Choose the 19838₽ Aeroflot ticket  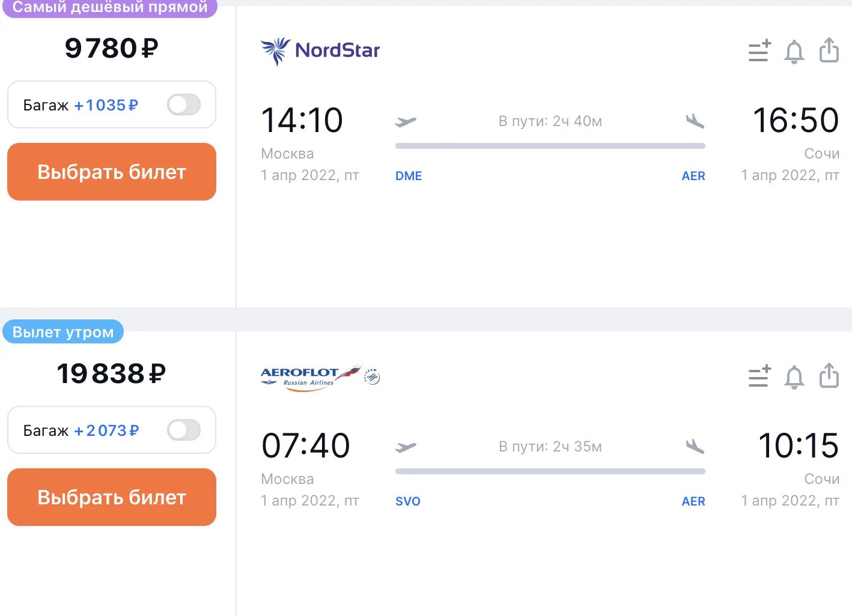click(x=112, y=497)
